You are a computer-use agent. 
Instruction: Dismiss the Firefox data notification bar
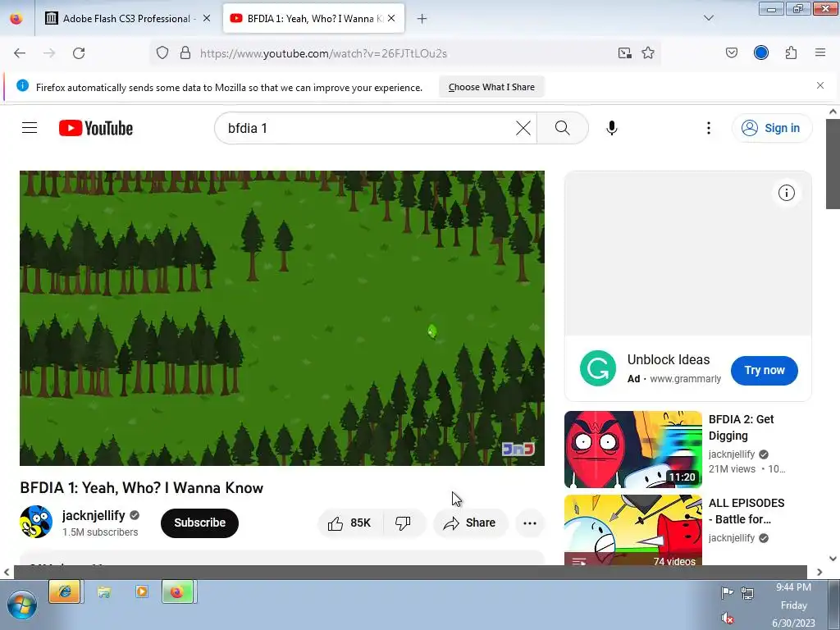820,85
